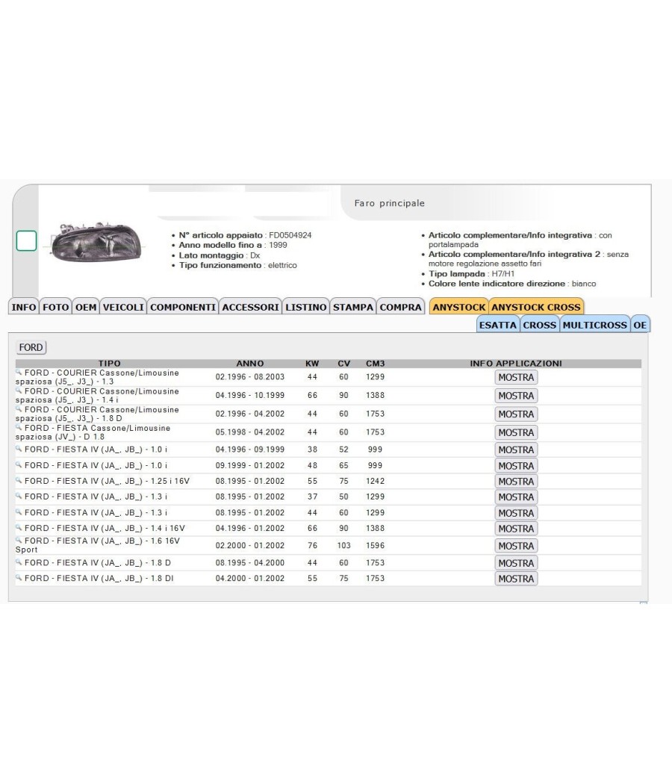Click MOSTRA for Fiesta IV 1.4 i 16V

pos(516,529)
